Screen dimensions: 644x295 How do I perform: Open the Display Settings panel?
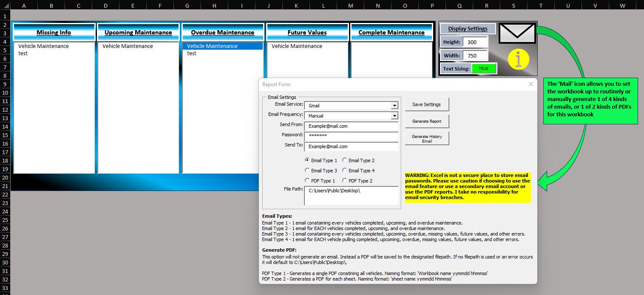click(467, 28)
